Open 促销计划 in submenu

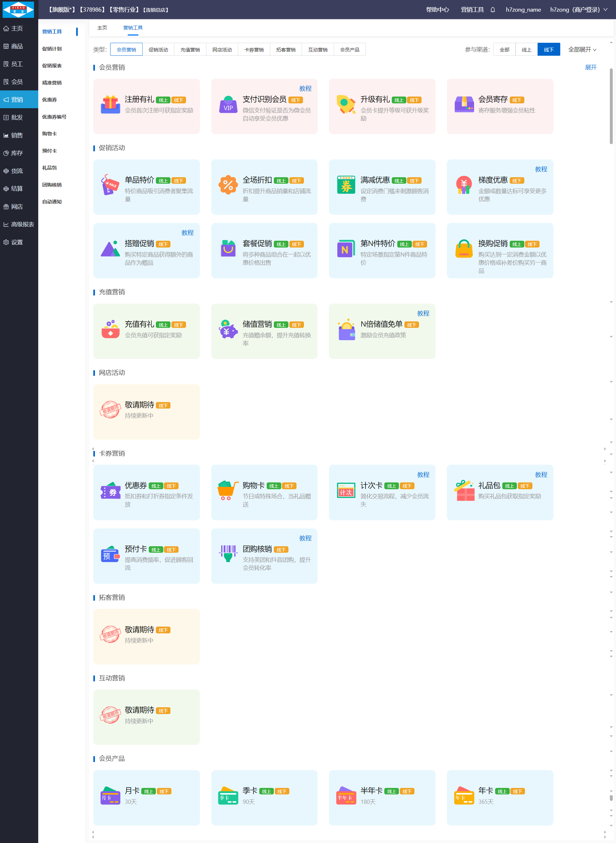pos(52,49)
